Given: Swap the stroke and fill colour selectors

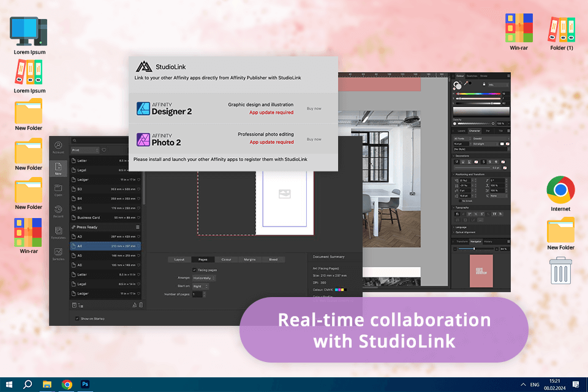Looking at the screenshot, I should (461, 83).
